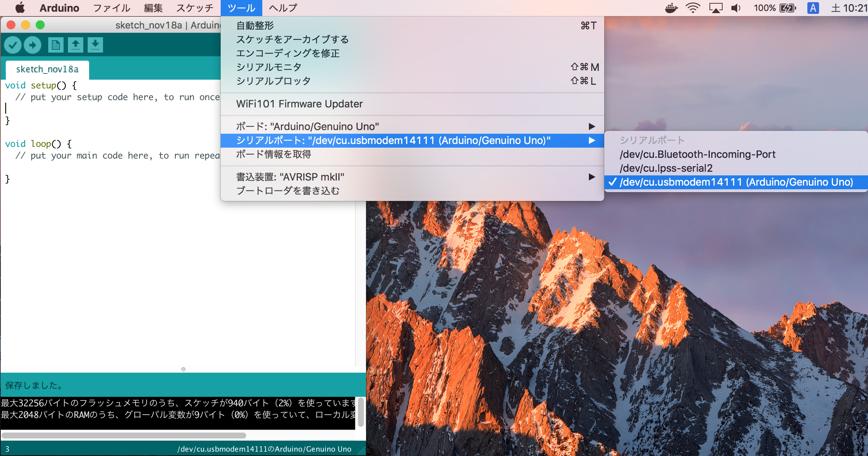
Task: Click the console vertical scrollbar
Action: (x=361, y=412)
